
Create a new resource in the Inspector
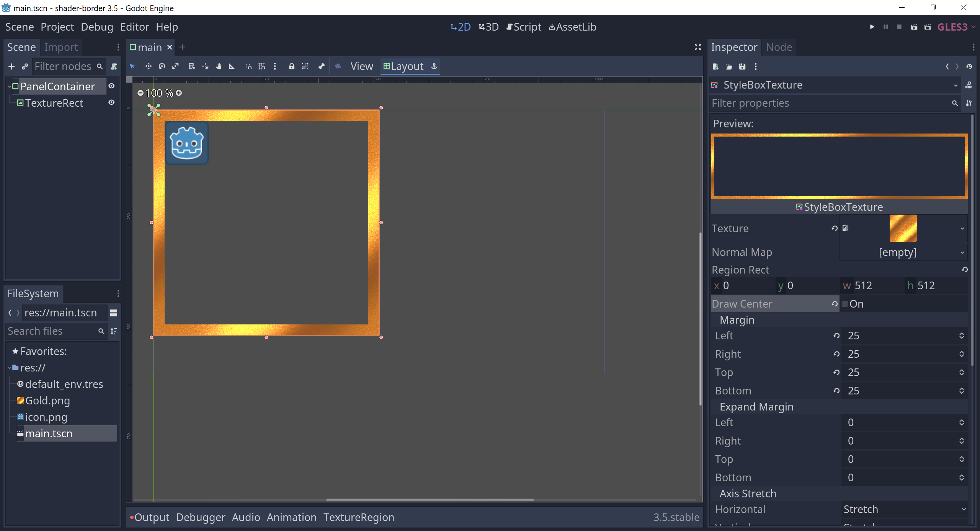[715, 67]
